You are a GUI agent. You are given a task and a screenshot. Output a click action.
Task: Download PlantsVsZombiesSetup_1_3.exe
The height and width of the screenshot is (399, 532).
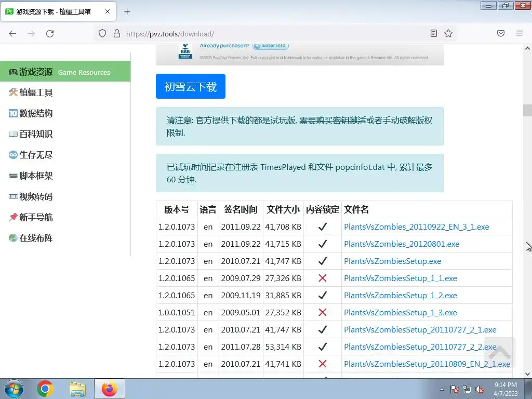[401, 312]
